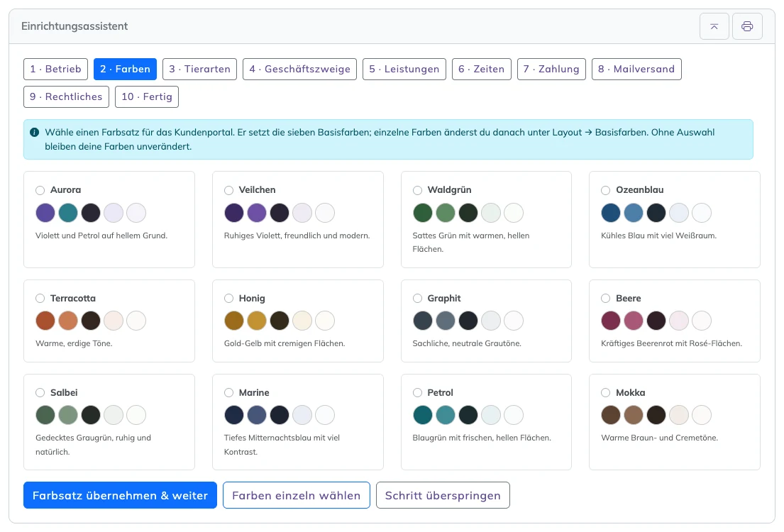
Task: Select the Aurora color set radio button
Action: pos(40,190)
